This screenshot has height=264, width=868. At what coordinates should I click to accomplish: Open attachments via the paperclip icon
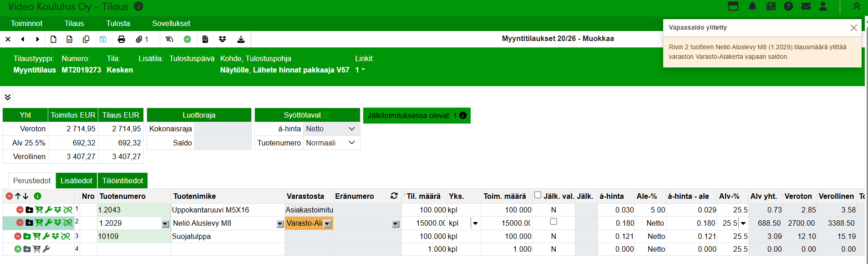[139, 39]
